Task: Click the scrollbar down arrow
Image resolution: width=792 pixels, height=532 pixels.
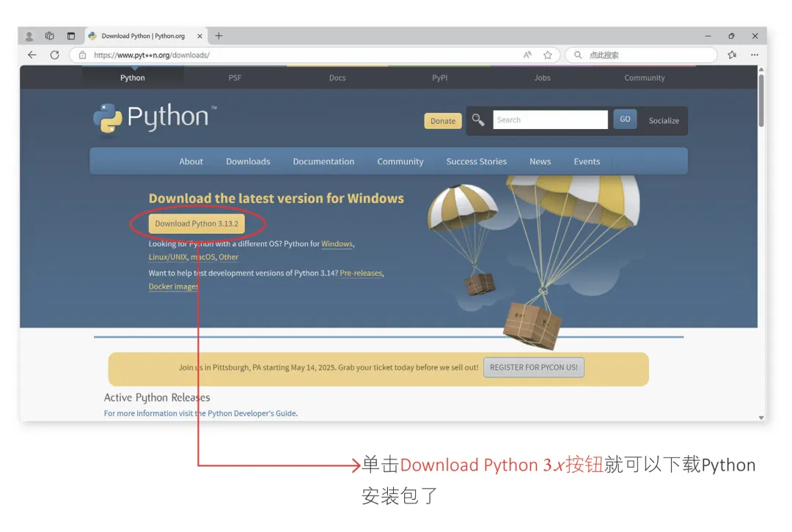Action: pos(761,418)
